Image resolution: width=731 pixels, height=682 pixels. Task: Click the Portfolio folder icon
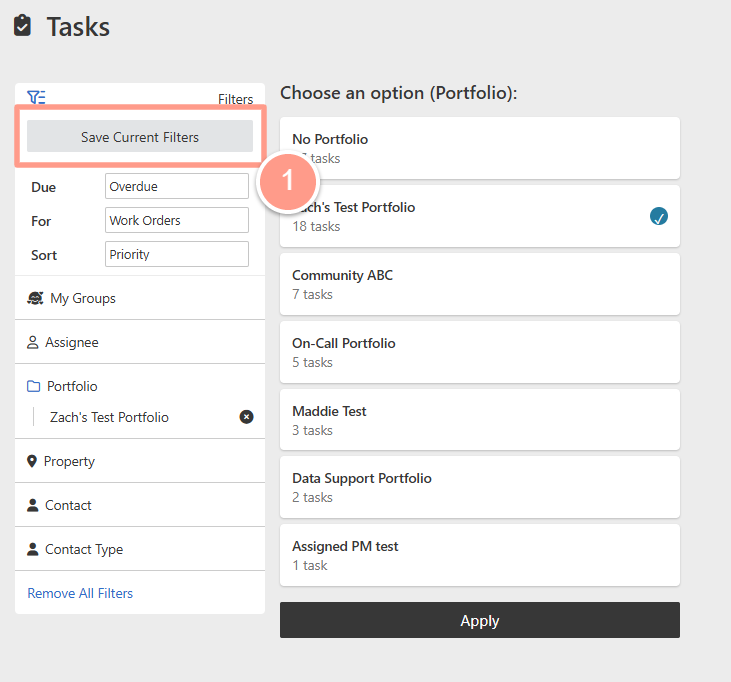click(x=34, y=386)
